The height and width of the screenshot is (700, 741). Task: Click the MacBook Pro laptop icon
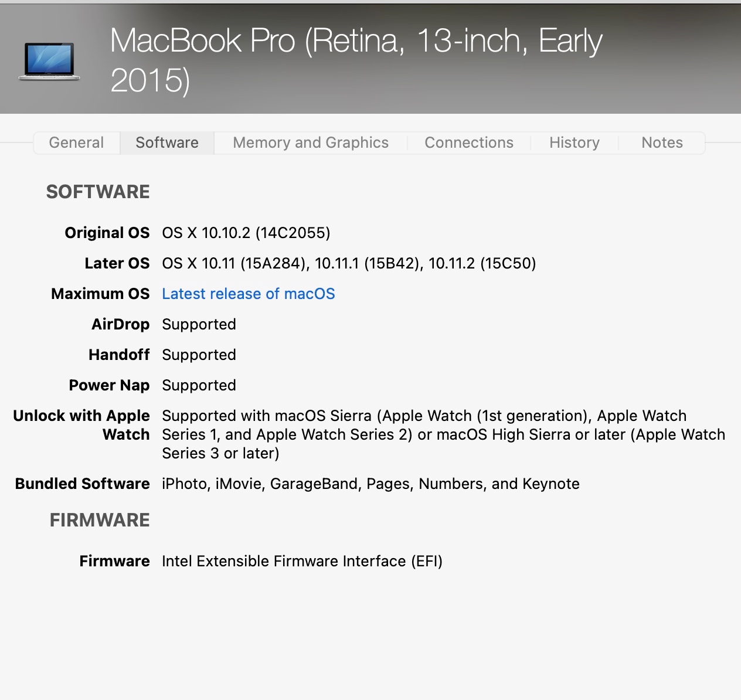pos(49,61)
